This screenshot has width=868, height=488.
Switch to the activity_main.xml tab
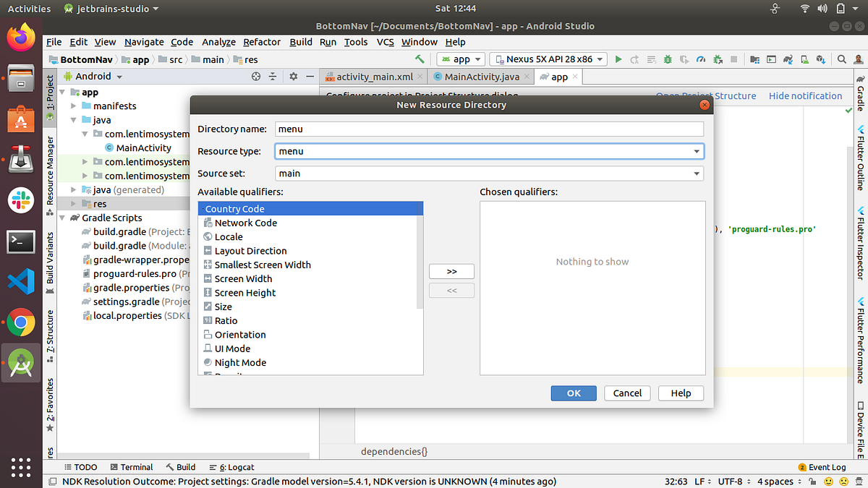coord(374,77)
